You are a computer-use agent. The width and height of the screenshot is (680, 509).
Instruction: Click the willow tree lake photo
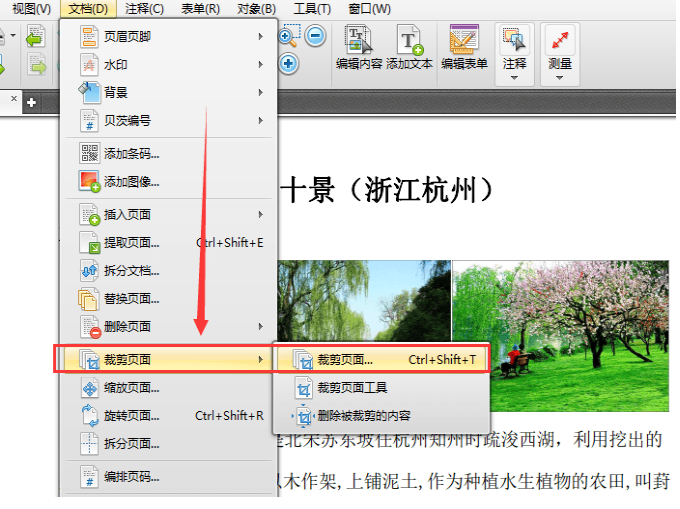tap(364, 301)
